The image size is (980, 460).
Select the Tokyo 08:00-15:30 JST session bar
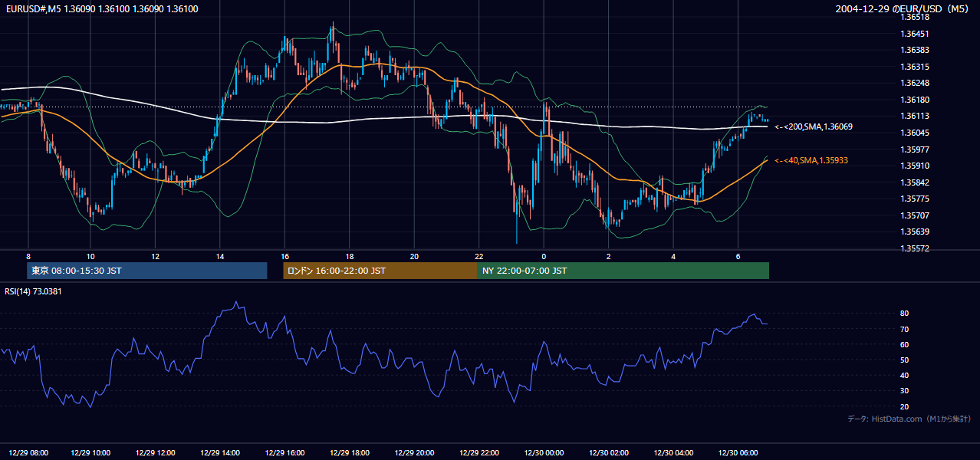(x=147, y=271)
